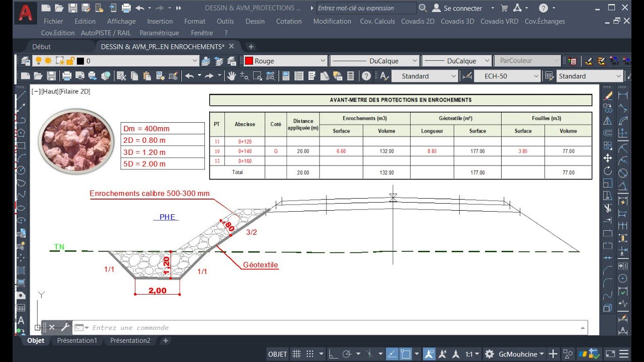
Task: Add new drawing tab with plus
Action: 251,46
